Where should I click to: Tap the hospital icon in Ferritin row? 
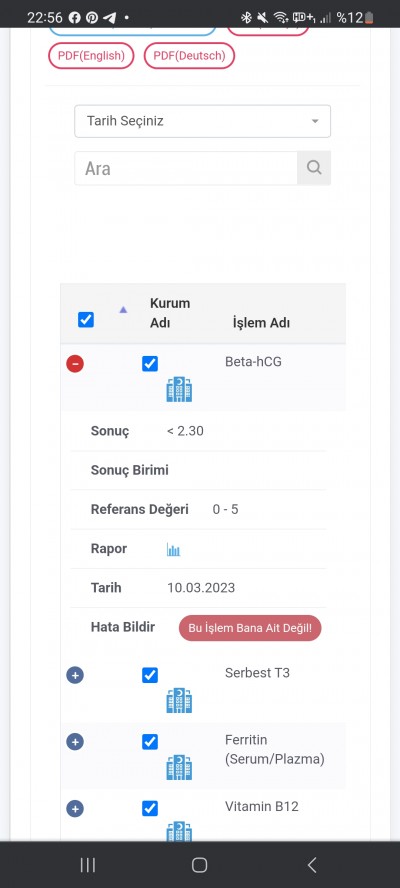tap(179, 767)
